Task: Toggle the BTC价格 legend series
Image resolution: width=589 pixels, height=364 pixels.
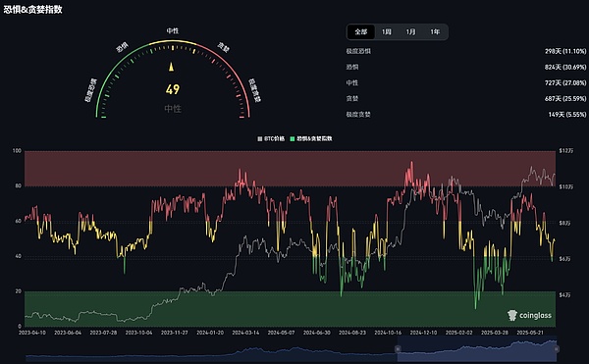Action: click(271, 138)
